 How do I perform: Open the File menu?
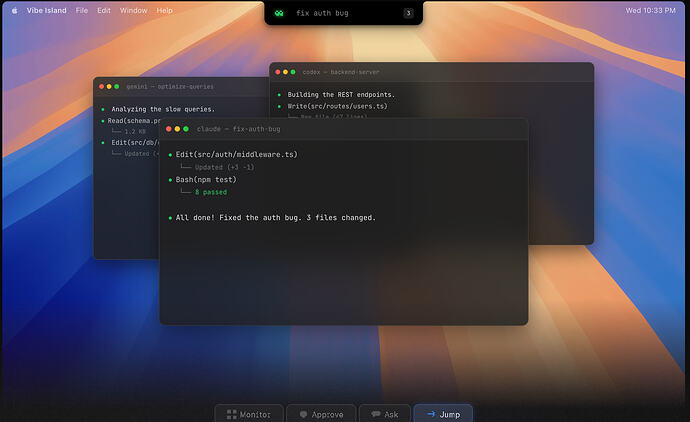coord(81,11)
